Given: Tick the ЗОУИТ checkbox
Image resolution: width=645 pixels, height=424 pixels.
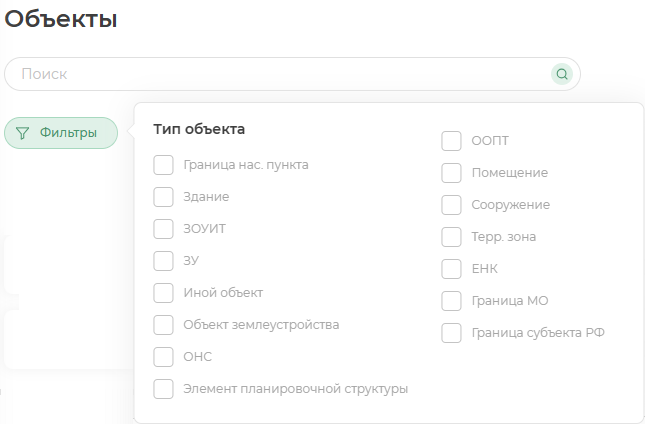Looking at the screenshot, I should [163, 229].
